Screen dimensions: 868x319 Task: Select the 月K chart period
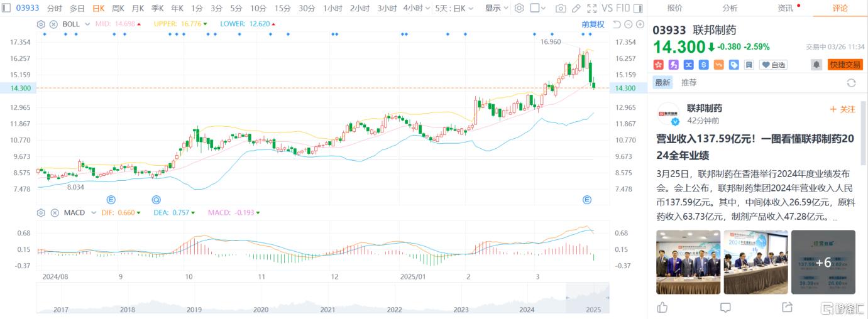[138, 8]
